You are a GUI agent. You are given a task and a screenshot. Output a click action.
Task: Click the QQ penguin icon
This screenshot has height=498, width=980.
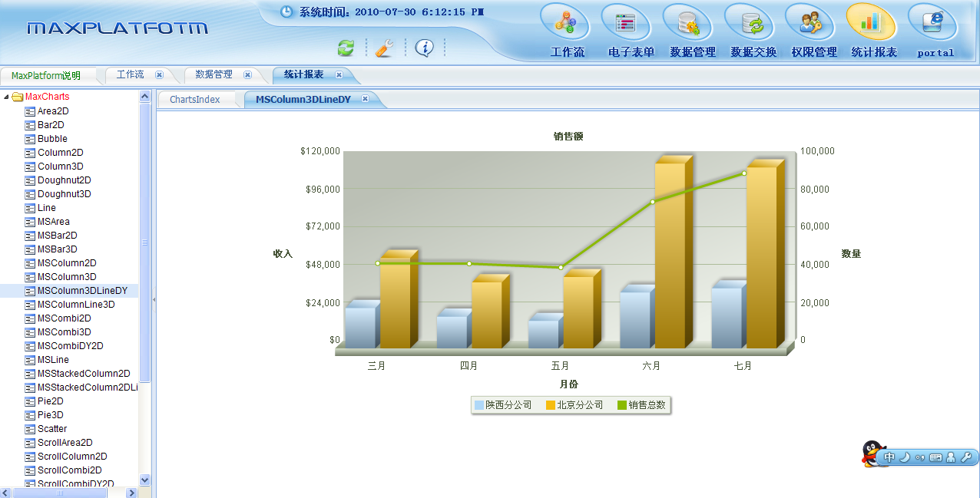[x=871, y=454]
